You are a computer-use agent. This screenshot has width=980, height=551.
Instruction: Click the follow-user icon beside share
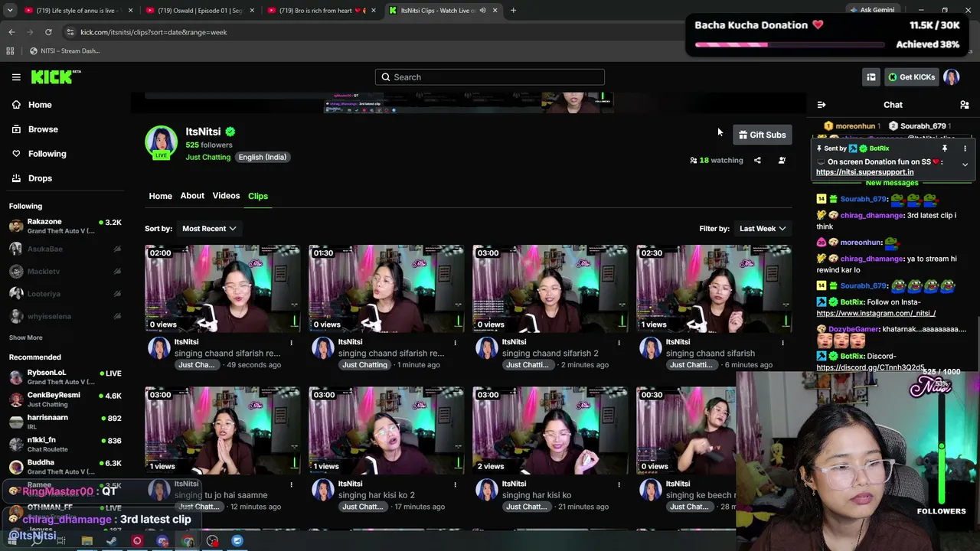click(782, 160)
